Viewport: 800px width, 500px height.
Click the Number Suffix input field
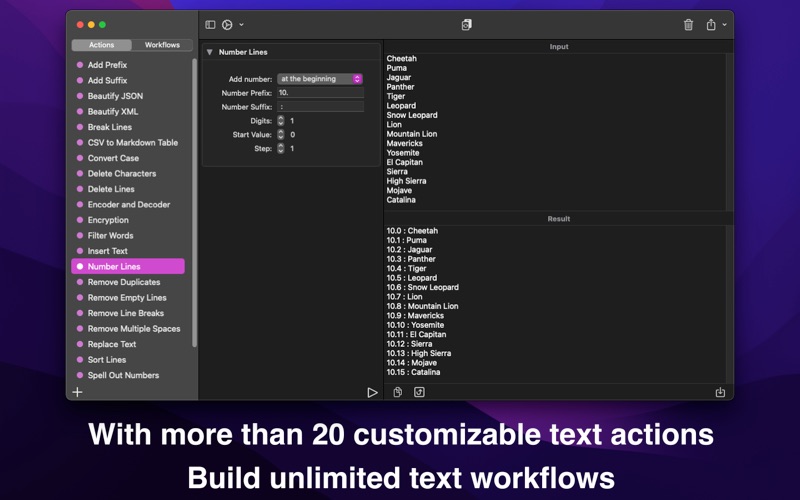320,107
